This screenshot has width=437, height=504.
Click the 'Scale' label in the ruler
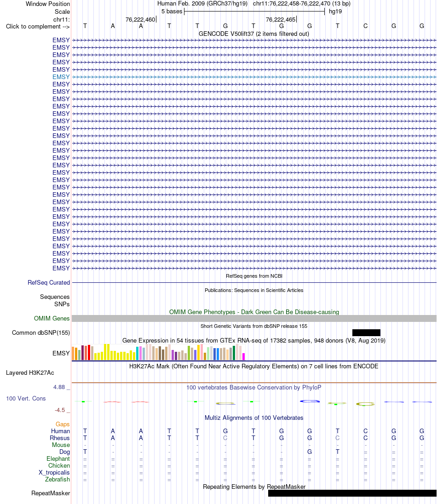coord(62,11)
